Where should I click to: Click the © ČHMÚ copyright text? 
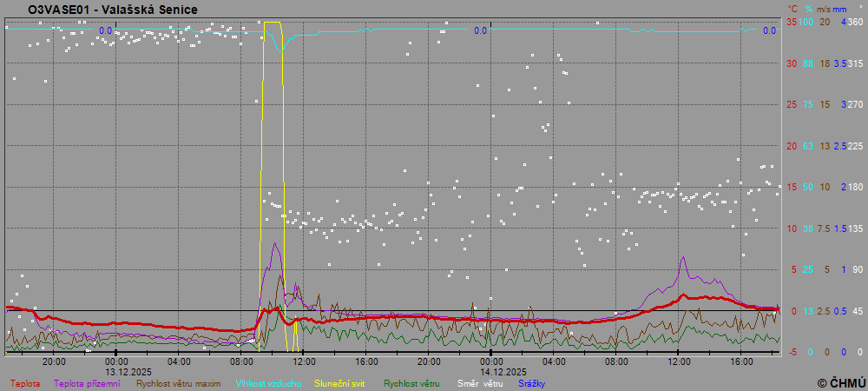[x=840, y=382]
